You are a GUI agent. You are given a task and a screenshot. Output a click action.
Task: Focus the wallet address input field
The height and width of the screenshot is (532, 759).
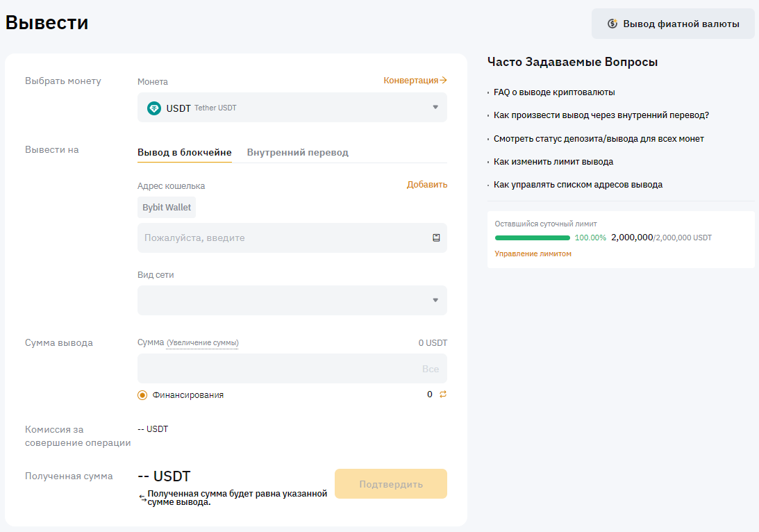[292, 238]
